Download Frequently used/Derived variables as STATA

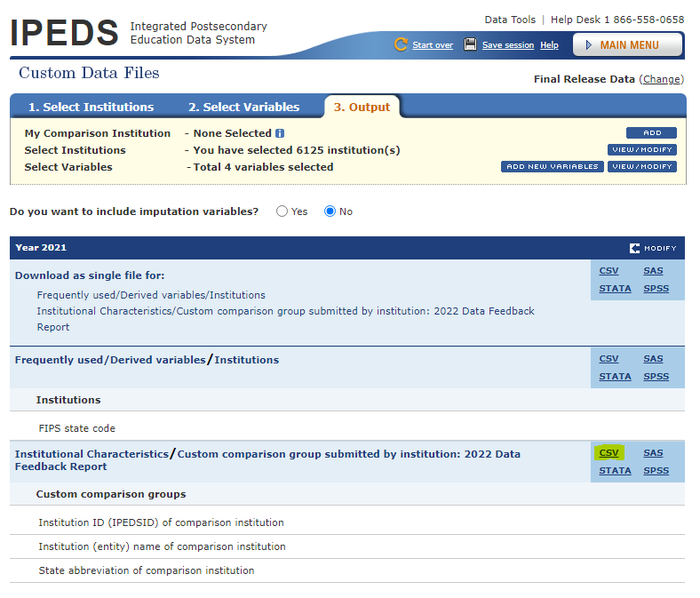coord(615,377)
